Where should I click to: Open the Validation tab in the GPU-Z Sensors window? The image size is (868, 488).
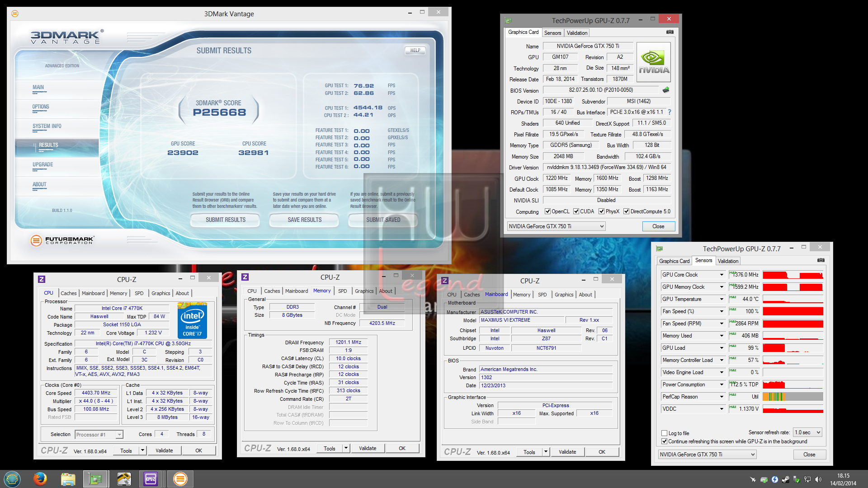728,261
